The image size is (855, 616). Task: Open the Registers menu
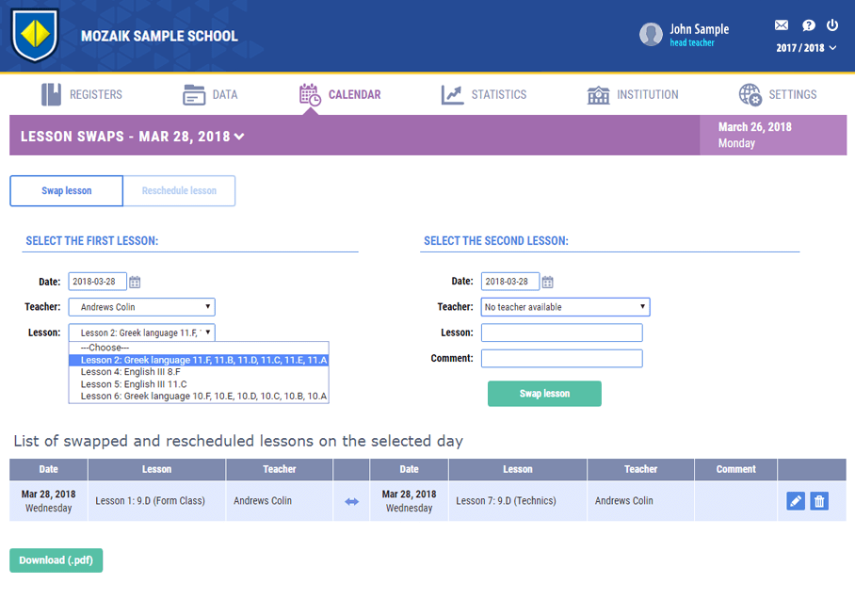[x=82, y=94]
